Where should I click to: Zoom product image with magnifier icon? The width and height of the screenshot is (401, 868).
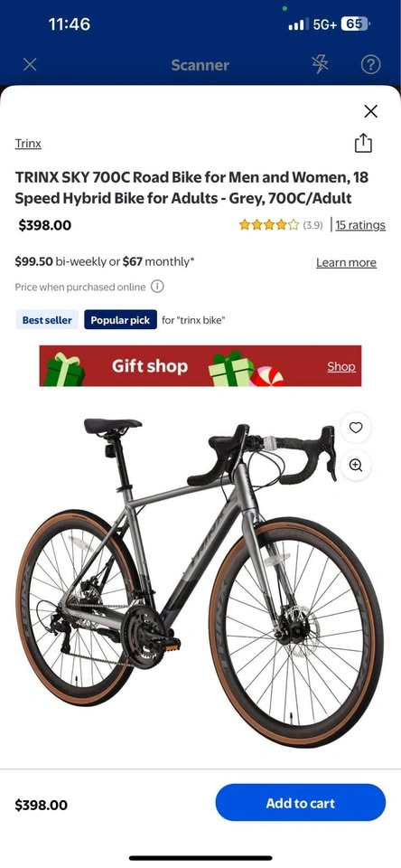click(356, 465)
